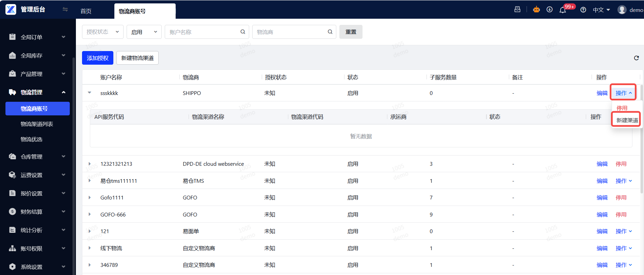The height and width of the screenshot is (275, 644).
Task: Open the help question mark icon
Action: click(x=583, y=10)
